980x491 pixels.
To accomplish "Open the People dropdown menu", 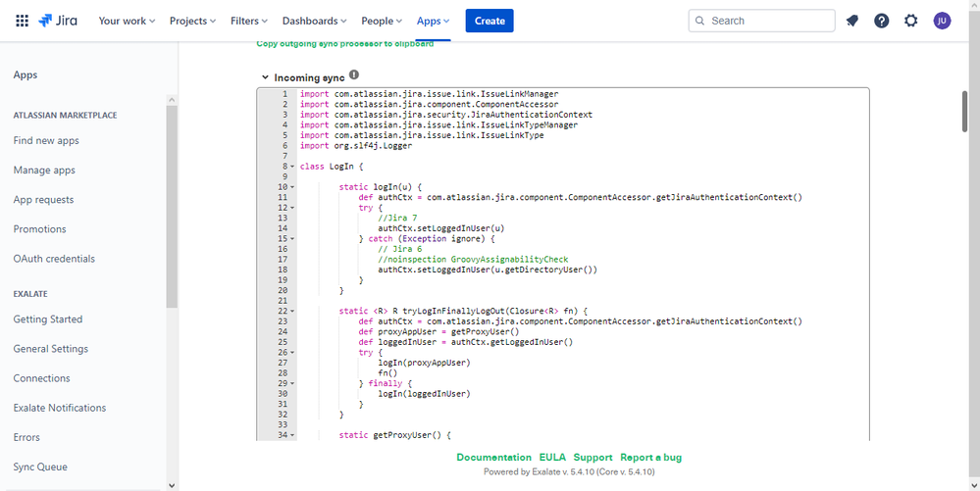I will [382, 21].
